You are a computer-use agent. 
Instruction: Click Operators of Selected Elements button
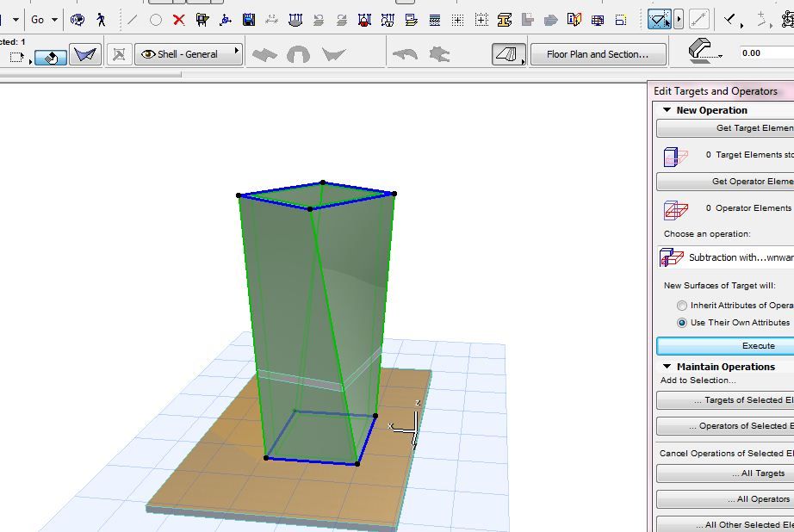[x=725, y=426]
